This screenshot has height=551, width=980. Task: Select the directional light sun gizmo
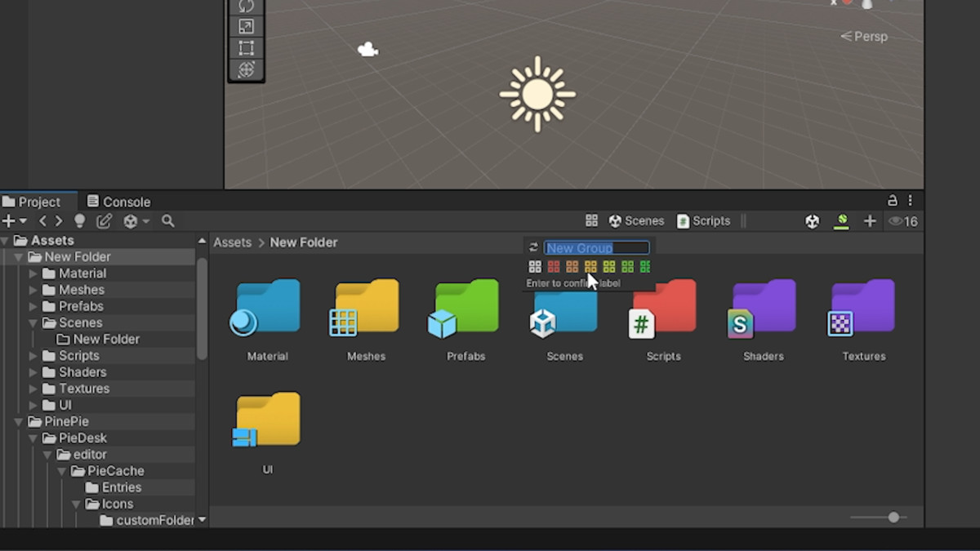pos(537,94)
